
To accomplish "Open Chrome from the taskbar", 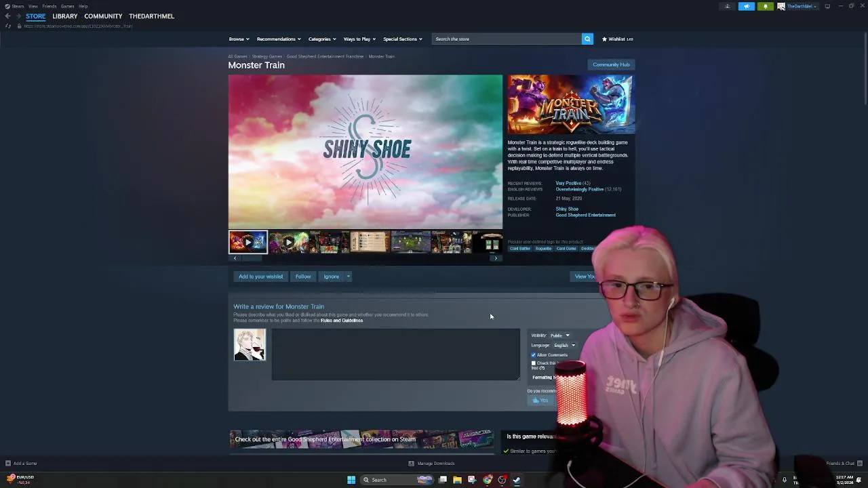I will tap(487, 480).
